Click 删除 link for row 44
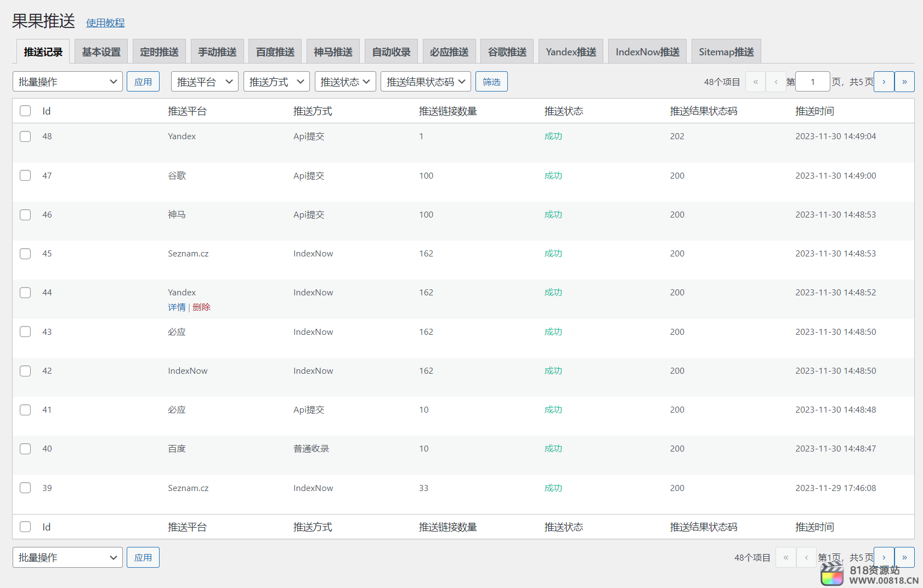Viewport: 923px width, 588px height. pyautogui.click(x=201, y=307)
